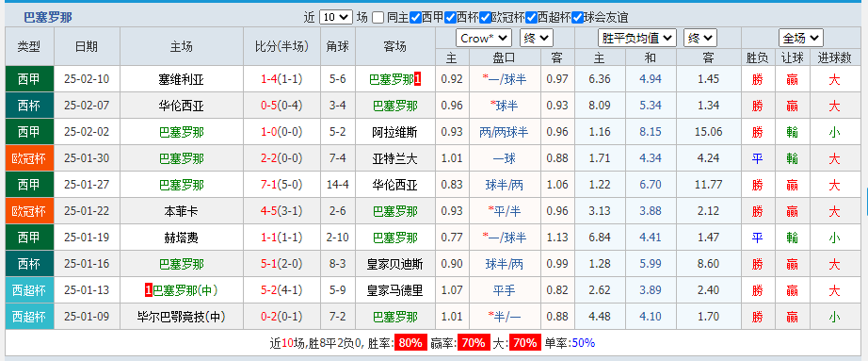The height and width of the screenshot is (361, 868).
Task: Click the 欧冠杯 league tag on 25-01-30
Action: 30,158
